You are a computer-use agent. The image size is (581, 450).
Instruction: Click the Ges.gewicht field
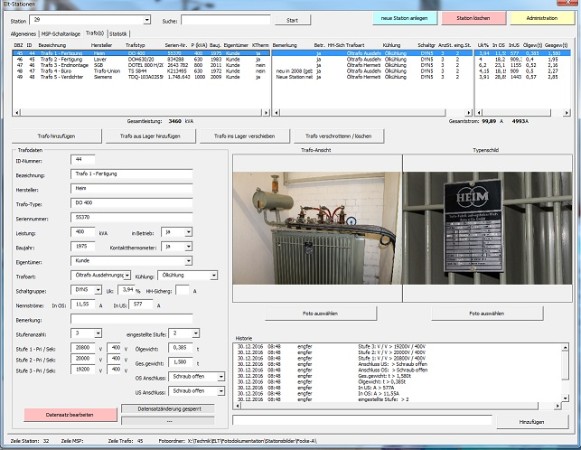tap(180, 362)
